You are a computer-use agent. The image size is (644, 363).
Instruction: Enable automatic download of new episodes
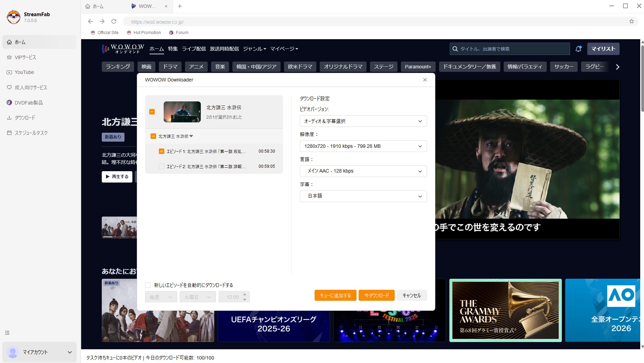(x=148, y=285)
